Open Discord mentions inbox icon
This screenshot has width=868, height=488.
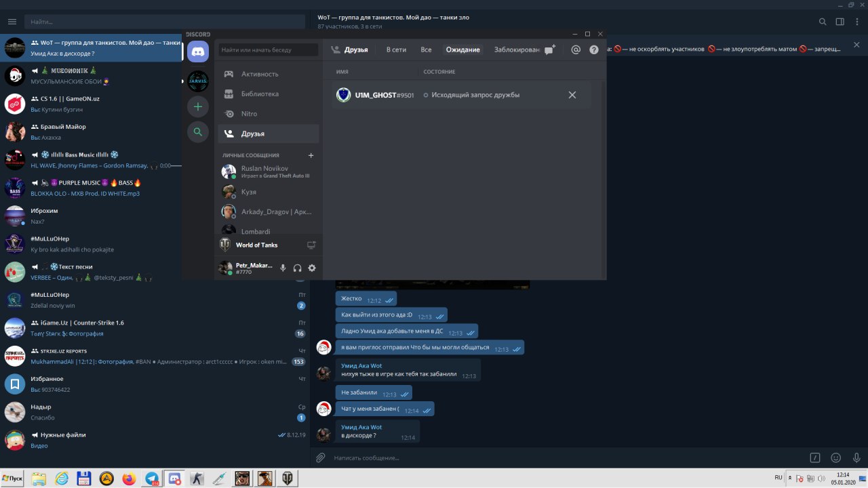tap(576, 49)
